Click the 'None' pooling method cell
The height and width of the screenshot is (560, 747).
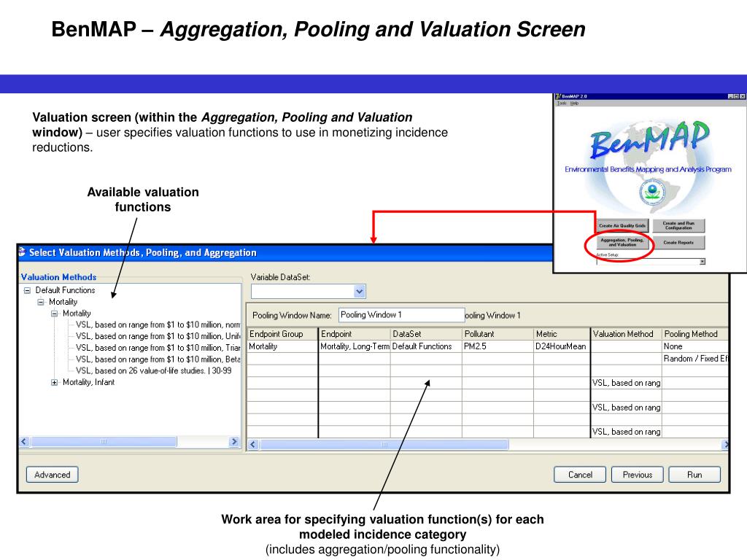click(695, 346)
